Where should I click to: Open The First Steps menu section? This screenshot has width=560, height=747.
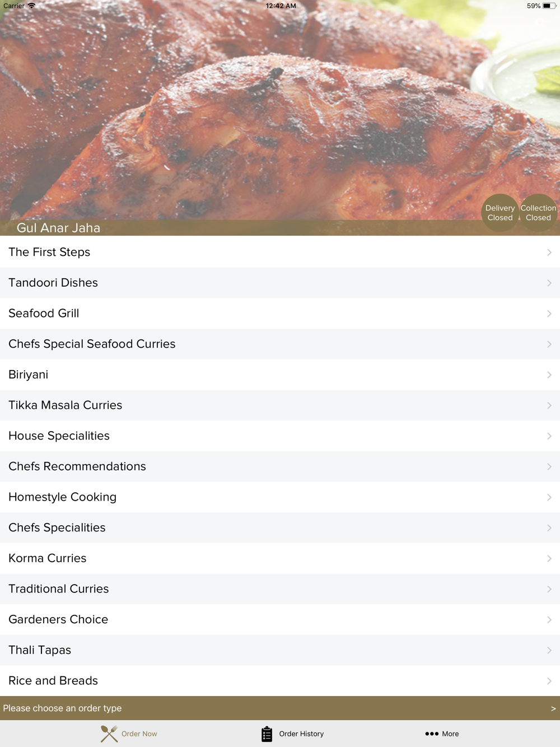[x=280, y=252]
